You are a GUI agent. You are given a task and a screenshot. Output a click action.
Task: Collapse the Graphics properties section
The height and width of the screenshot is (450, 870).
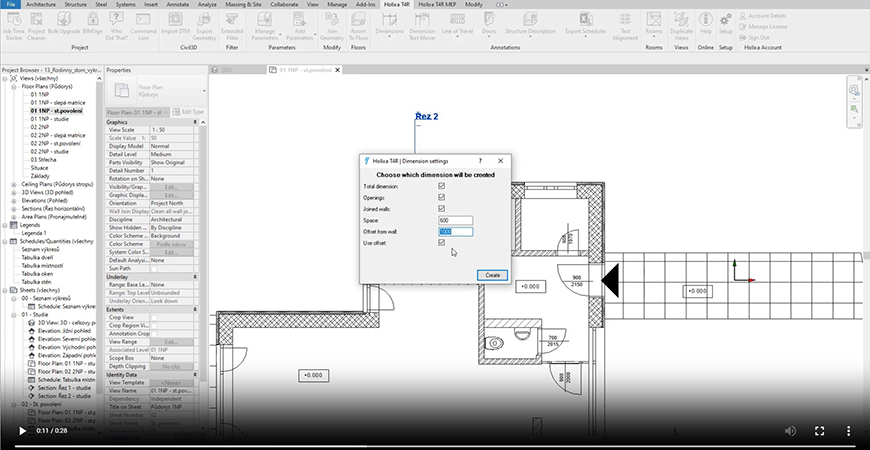pos(195,122)
